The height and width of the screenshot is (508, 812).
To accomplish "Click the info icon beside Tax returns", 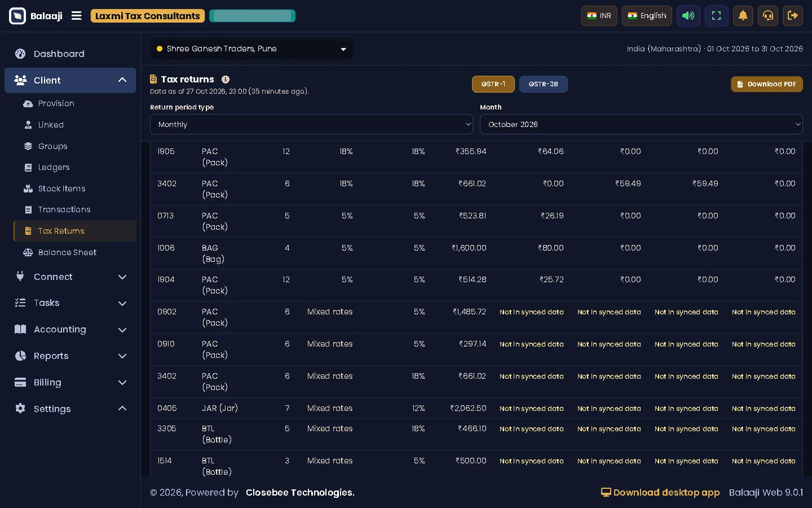I will (x=226, y=80).
